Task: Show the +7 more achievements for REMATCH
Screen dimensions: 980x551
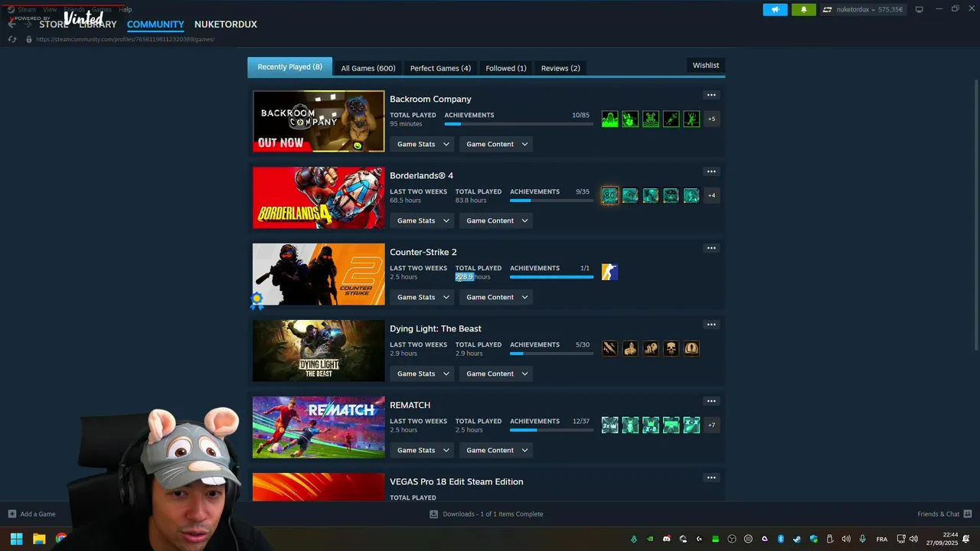Action: click(x=711, y=425)
